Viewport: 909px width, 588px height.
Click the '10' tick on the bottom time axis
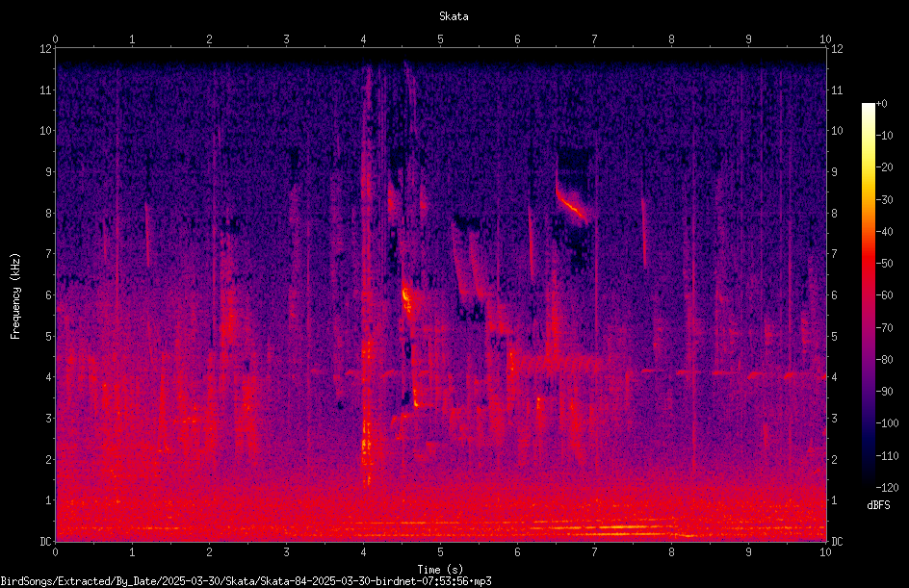point(825,552)
